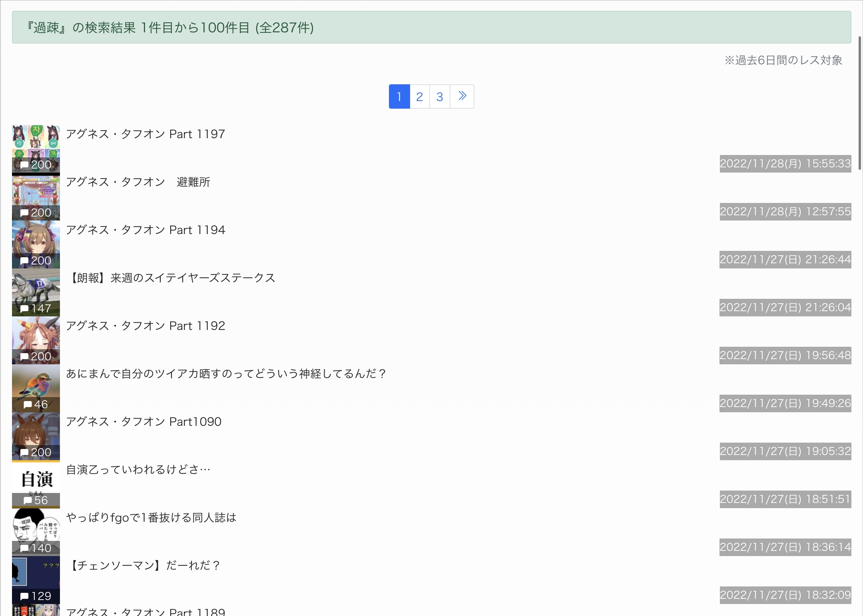Click the 129 comments badge on チェンソーマン thumbnail
This screenshot has height=616, width=863.
36,596
